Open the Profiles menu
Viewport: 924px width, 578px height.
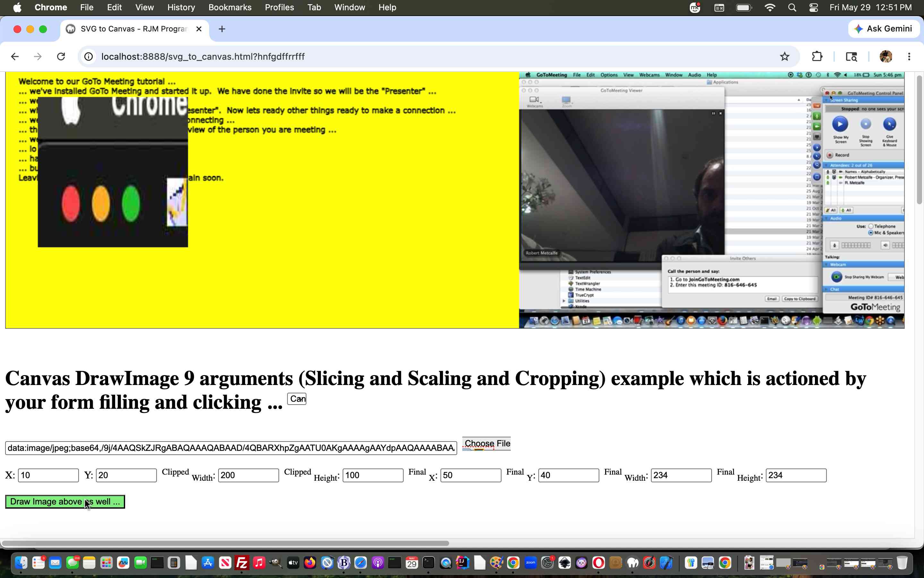(x=279, y=7)
